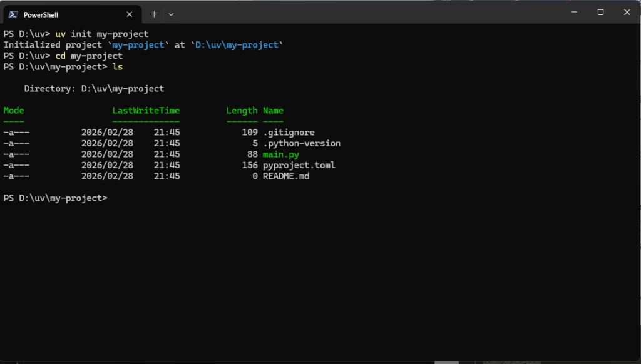Click the blue 'D:\uv\my-project' path in the output
The height and width of the screenshot is (364, 641).
[237, 45]
